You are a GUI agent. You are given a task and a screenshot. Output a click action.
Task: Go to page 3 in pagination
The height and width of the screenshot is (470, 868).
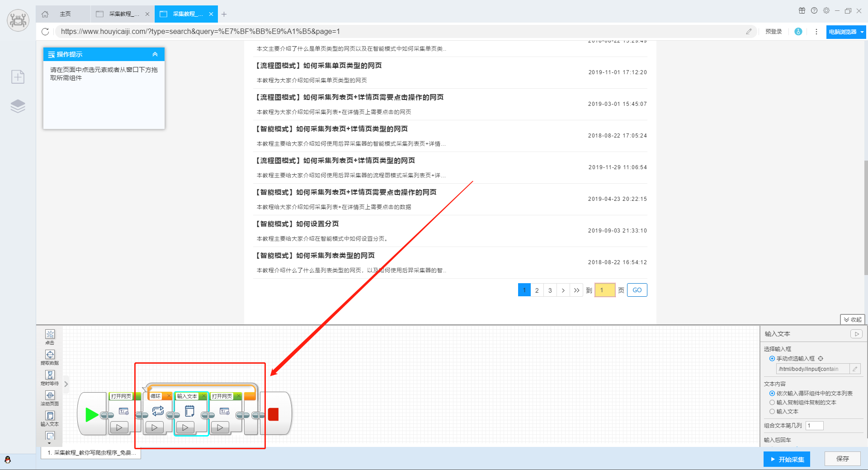(x=550, y=290)
